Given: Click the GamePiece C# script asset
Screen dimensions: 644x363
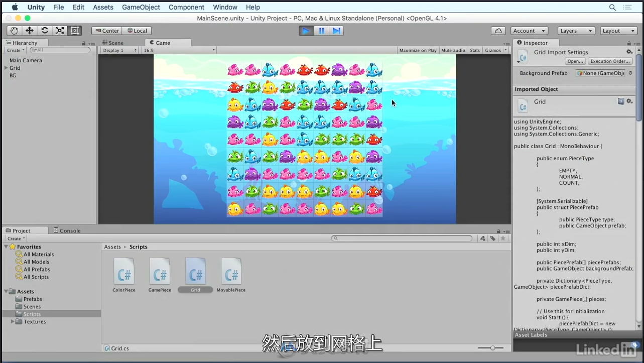Looking at the screenshot, I should (x=160, y=275).
